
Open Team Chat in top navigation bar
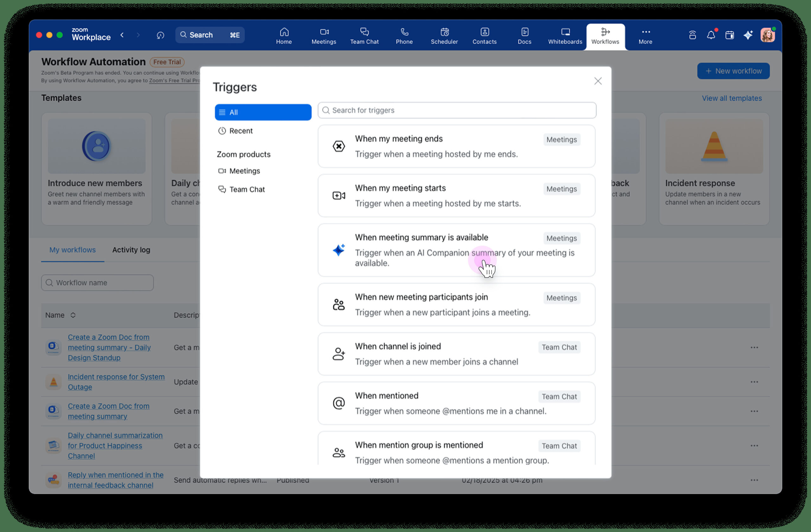pos(364,36)
